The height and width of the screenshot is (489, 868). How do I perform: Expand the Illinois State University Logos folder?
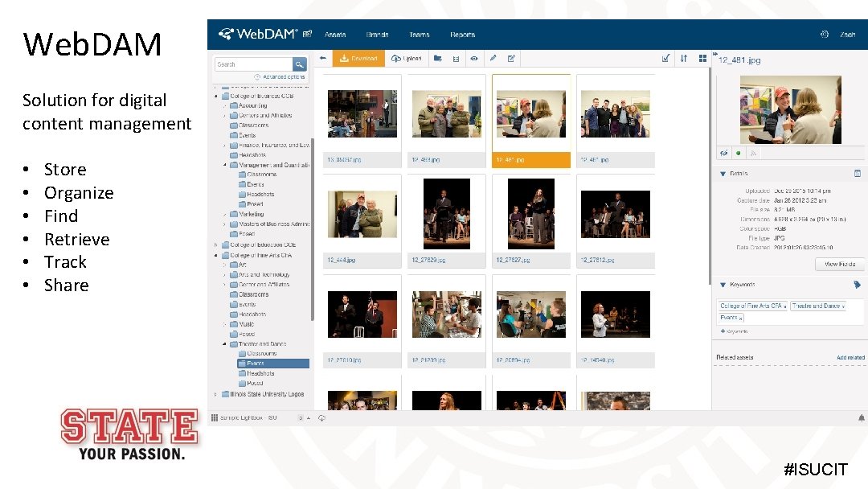pos(216,394)
